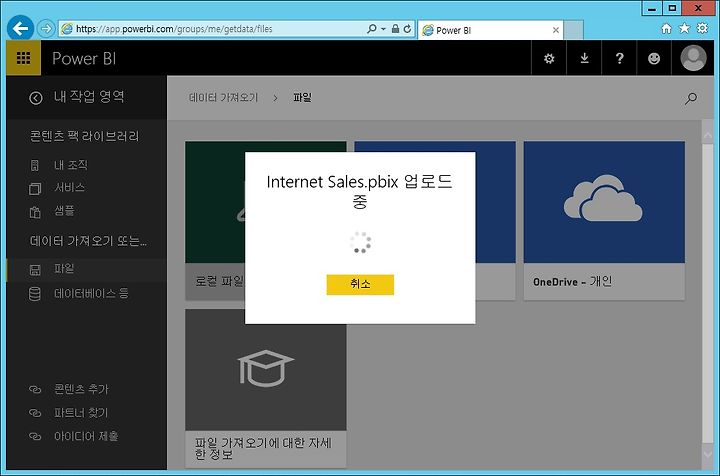Screen dimensions: 720x476
Task: Select the Power BI browser tab
Action: point(490,30)
